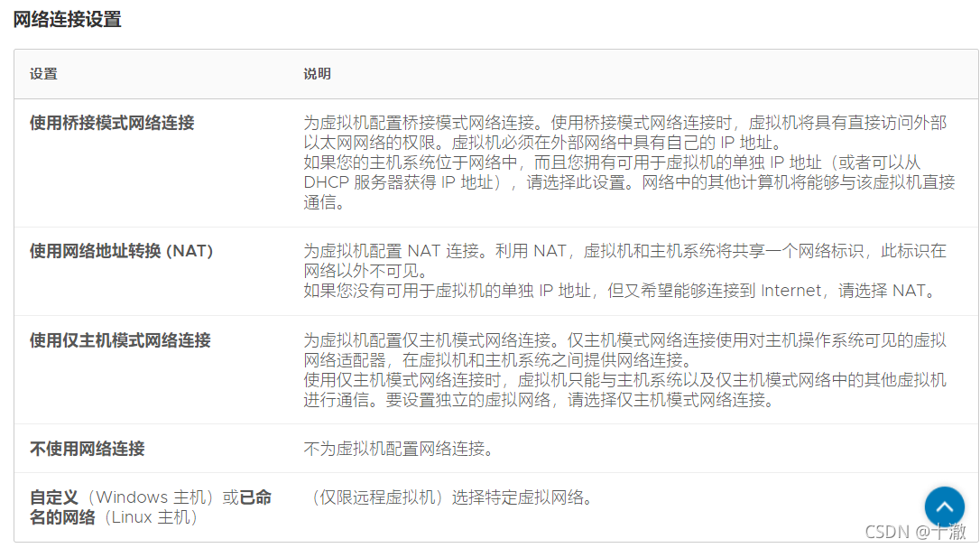The image size is (980, 548).
Task: Select the row label 使用桥接模式网络连接
Action: click(x=112, y=123)
